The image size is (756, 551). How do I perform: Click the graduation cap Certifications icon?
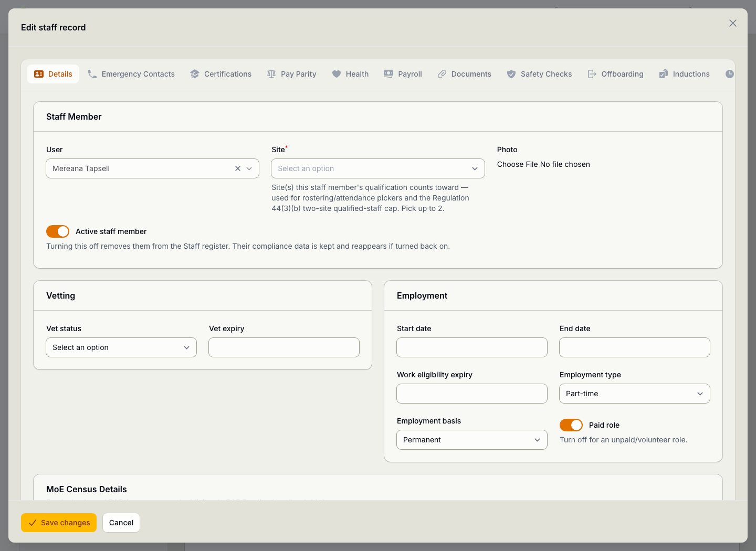point(195,74)
